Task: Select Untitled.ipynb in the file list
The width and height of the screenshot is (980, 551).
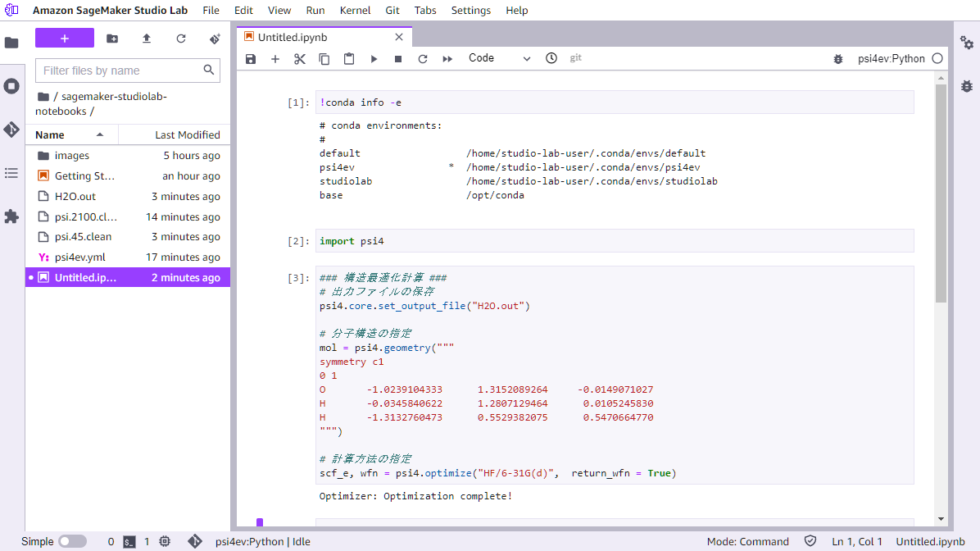Action: click(128, 278)
